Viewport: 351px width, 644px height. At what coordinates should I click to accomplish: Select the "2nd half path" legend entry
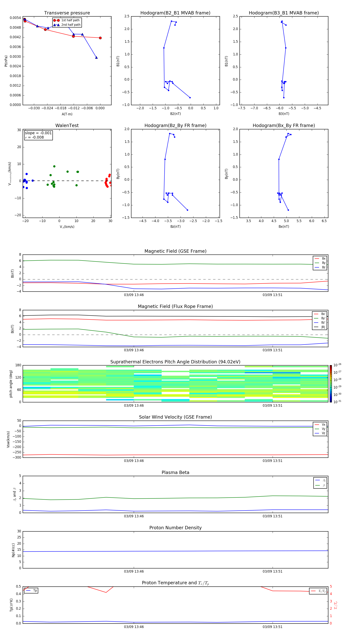67,25
